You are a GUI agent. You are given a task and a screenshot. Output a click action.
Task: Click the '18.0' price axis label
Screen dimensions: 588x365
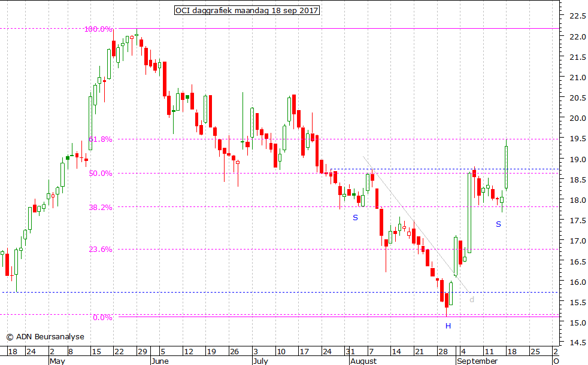[577, 200]
